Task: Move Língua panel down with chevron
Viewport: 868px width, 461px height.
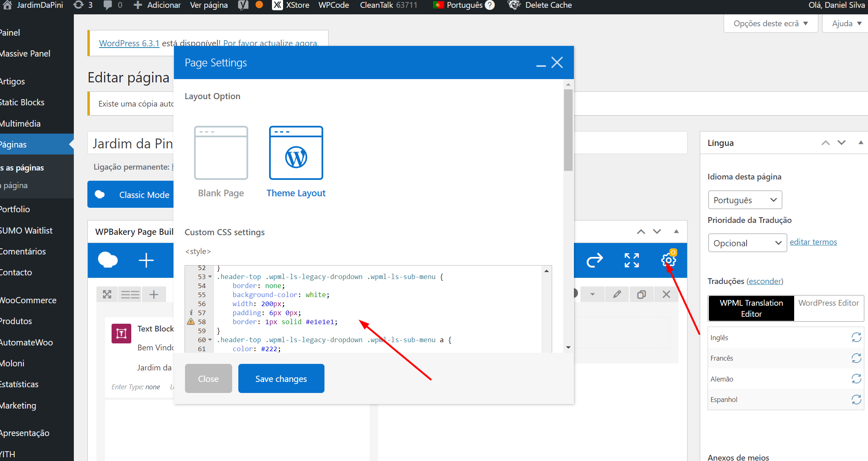Action: (842, 143)
